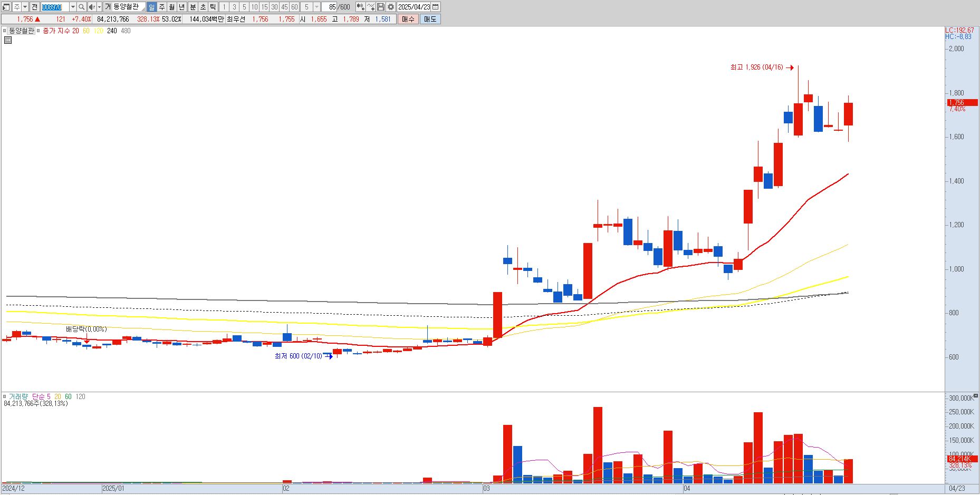Image resolution: width=980 pixels, height=495 pixels.
Task: Click the 거 button before stock name
Action: pyautogui.click(x=108, y=7)
